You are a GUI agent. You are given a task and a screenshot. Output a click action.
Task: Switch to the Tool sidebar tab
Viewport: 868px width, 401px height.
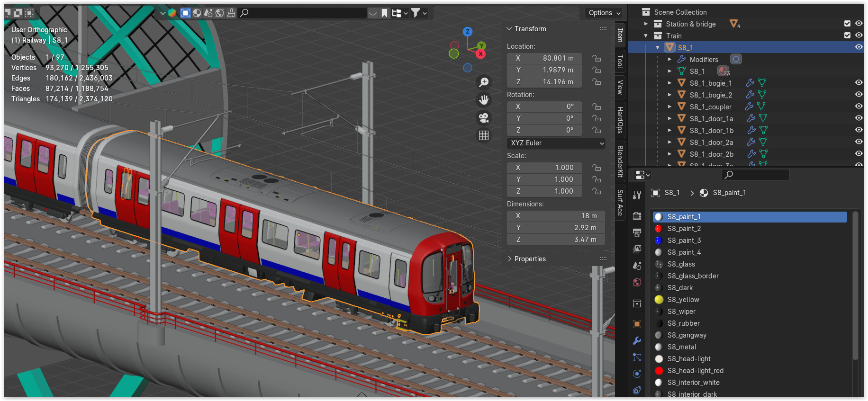coord(620,61)
